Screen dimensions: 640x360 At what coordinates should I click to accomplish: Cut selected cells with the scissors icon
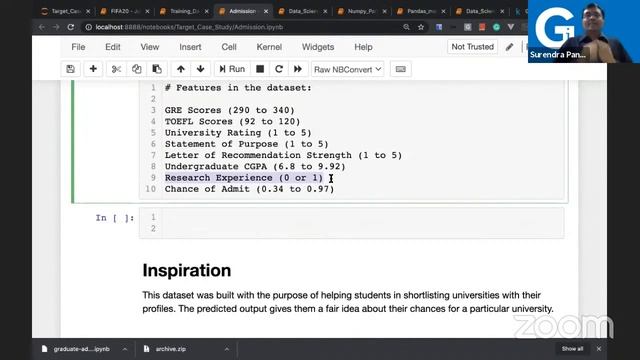pos(116,69)
